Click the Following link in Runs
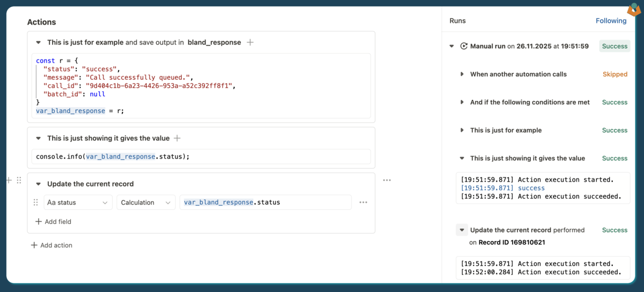Viewport: 644px width, 292px height. tap(611, 21)
